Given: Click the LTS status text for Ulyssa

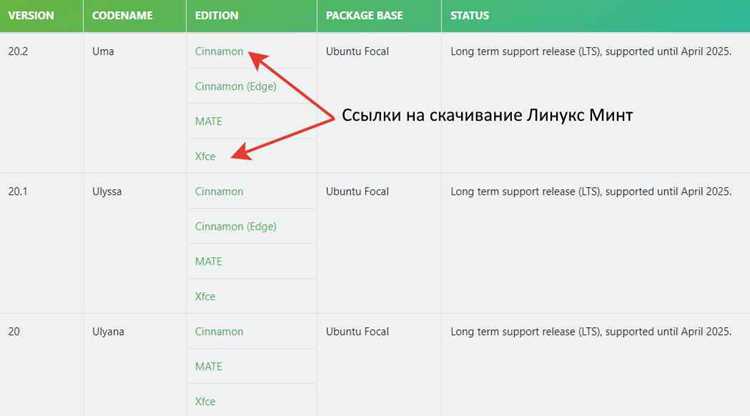Looking at the screenshot, I should point(591,191).
